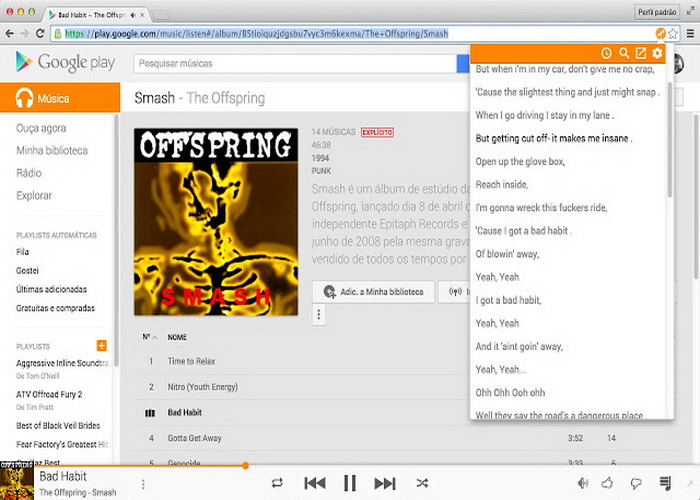
Task: Click the lyrics extension icon in address bar
Action: click(660, 33)
